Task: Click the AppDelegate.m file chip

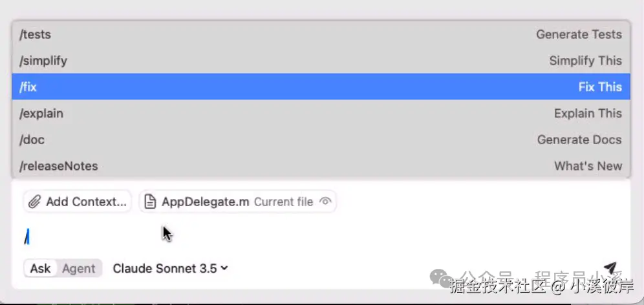Action: 237,202
